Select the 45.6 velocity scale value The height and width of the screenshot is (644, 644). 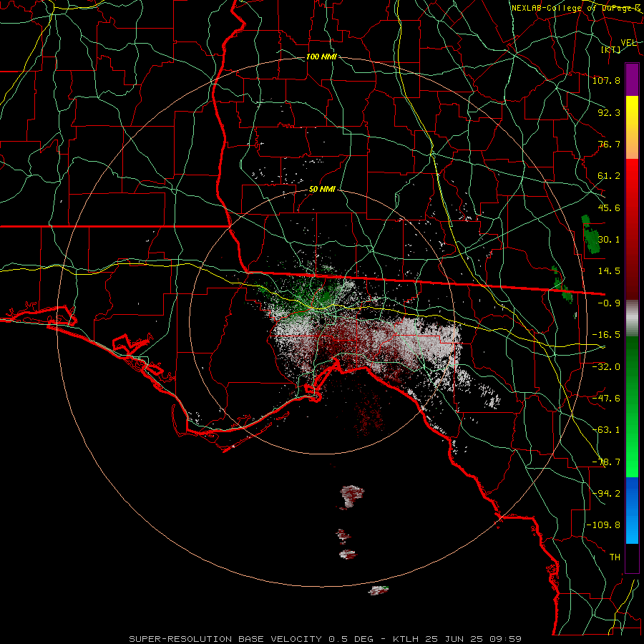pos(609,208)
